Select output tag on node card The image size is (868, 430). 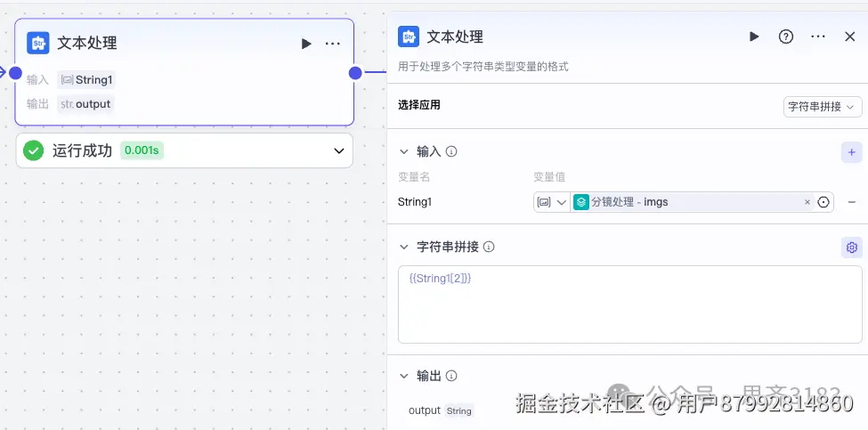click(x=85, y=104)
